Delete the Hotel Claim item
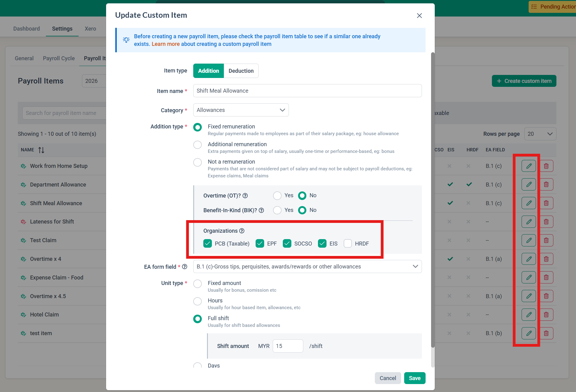 pos(546,315)
